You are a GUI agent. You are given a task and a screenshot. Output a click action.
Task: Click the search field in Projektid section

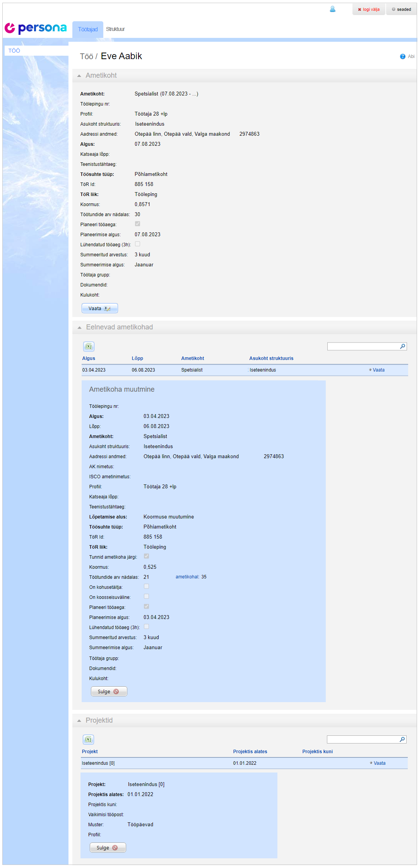363,739
